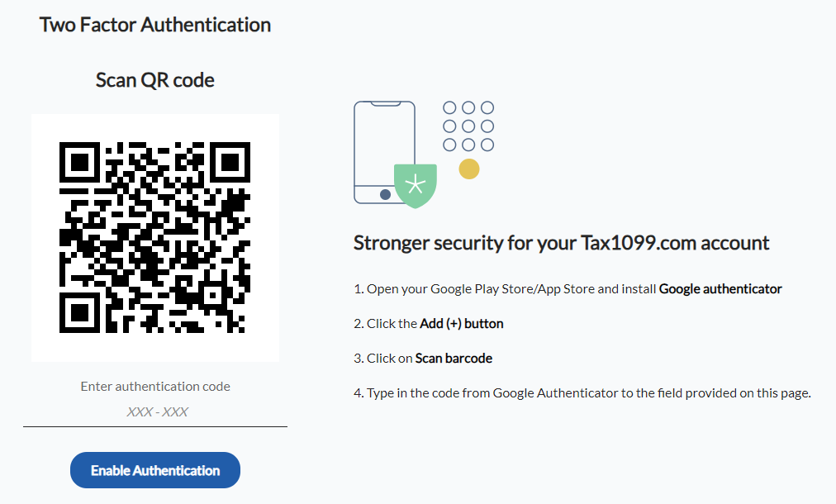Click step 4 Type in the code instruction
This screenshot has width=836, height=504.
(582, 393)
